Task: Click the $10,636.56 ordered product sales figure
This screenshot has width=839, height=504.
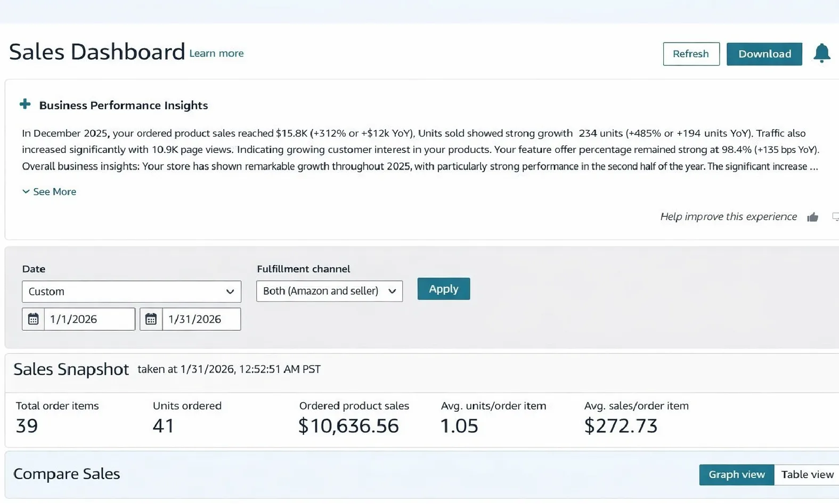Action: 348,426
